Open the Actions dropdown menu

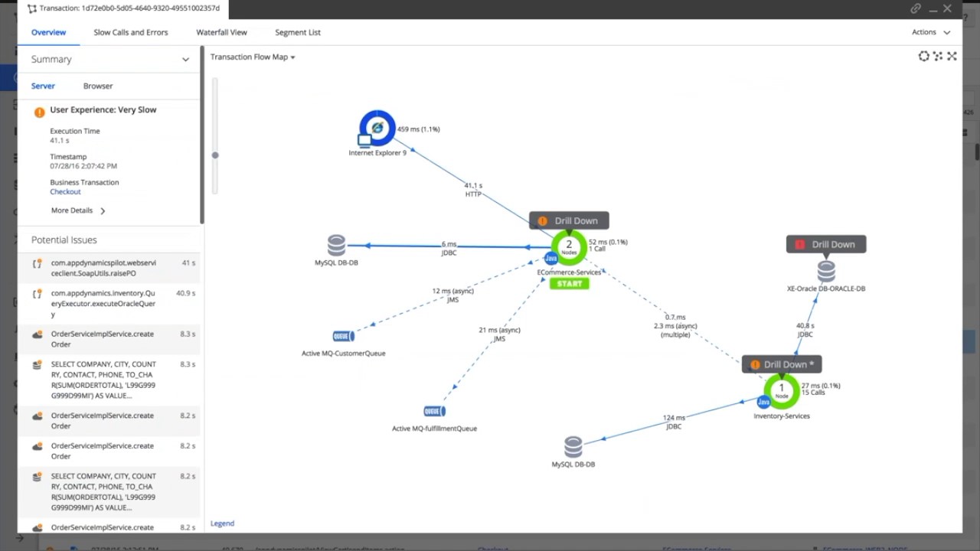(931, 32)
